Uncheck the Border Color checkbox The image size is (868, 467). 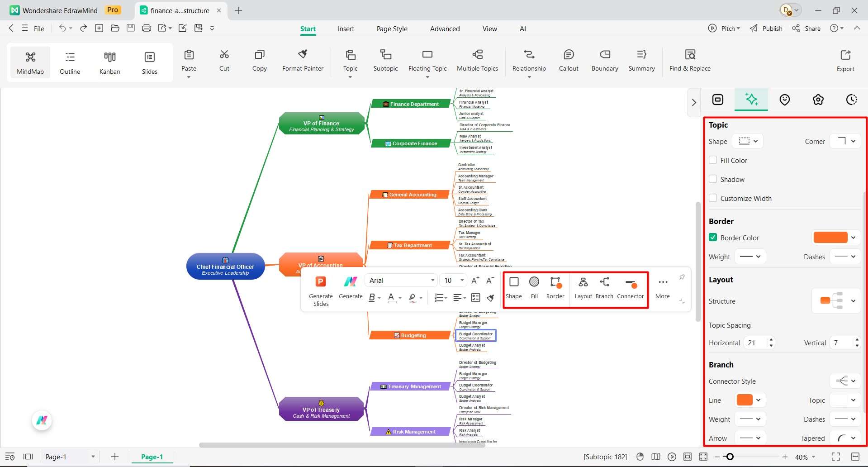713,237
